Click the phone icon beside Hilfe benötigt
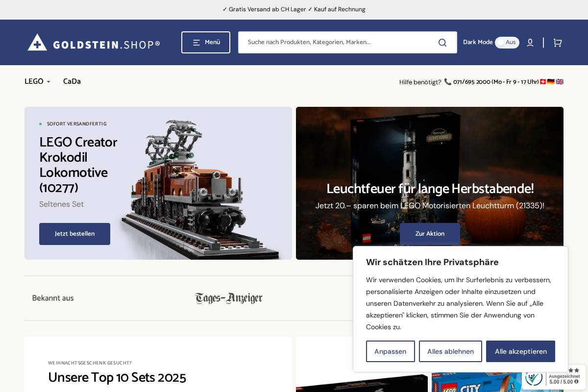588x392 pixels. point(447,82)
